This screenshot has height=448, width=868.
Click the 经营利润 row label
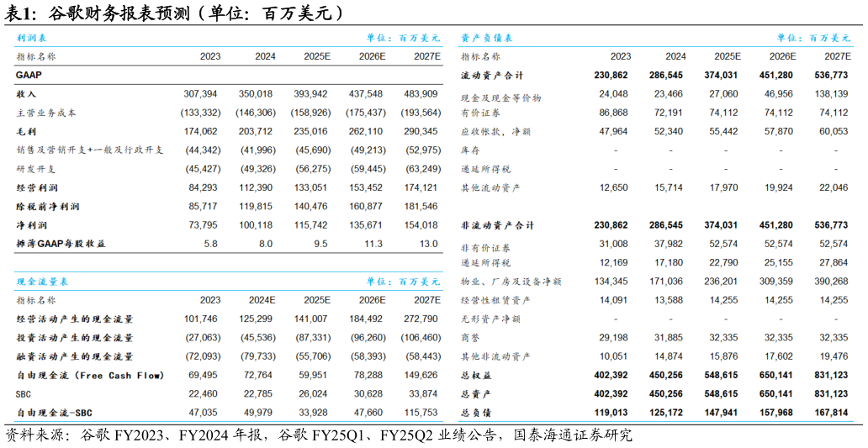[36, 187]
